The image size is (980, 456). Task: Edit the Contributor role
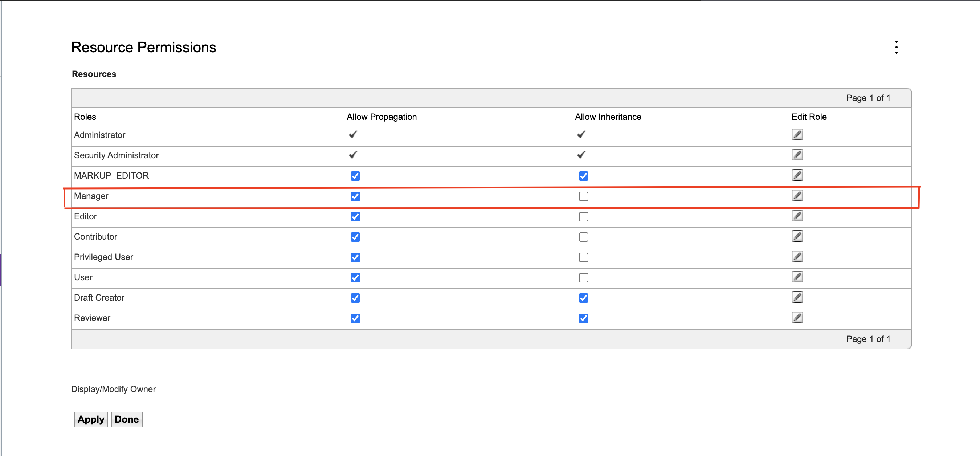pyautogui.click(x=797, y=236)
